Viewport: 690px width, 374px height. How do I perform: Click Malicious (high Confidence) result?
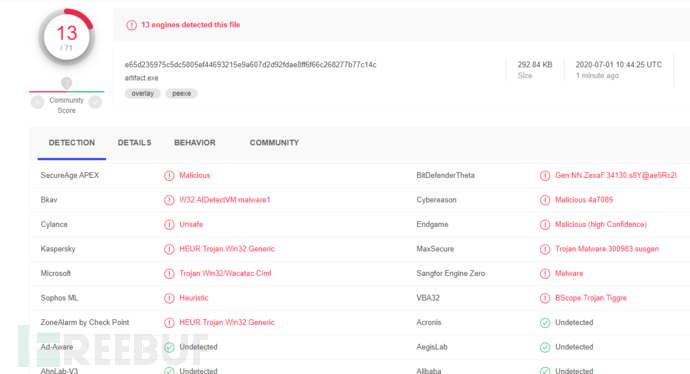pos(601,224)
